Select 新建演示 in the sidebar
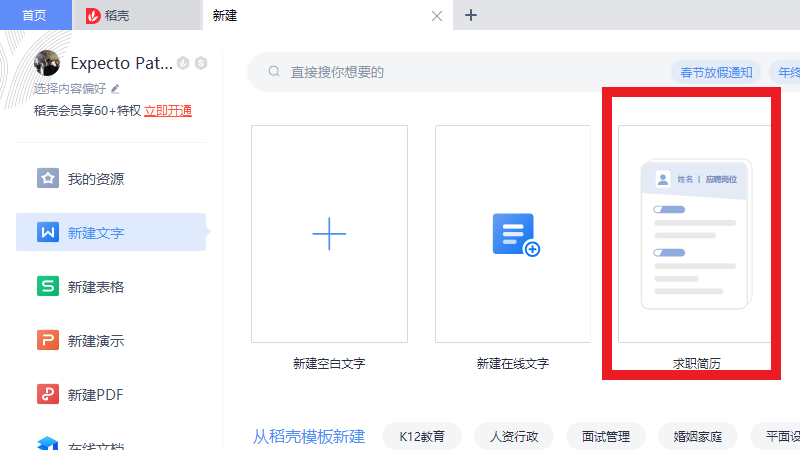 [95, 341]
